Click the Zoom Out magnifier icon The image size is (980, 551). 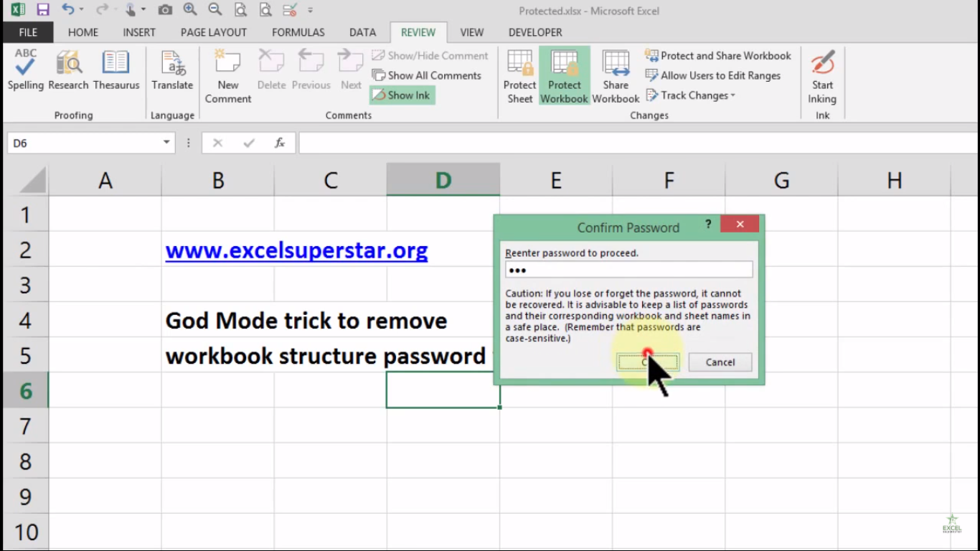pyautogui.click(x=215, y=10)
